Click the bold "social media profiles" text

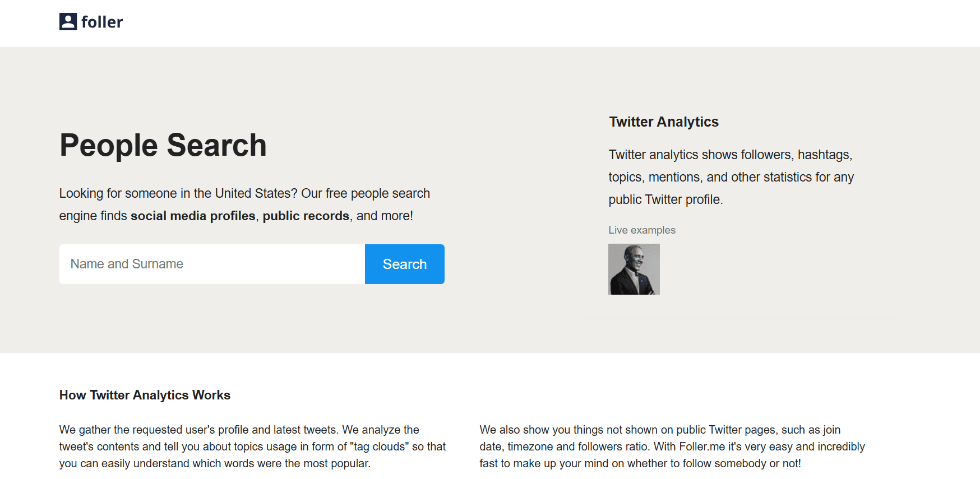point(193,216)
